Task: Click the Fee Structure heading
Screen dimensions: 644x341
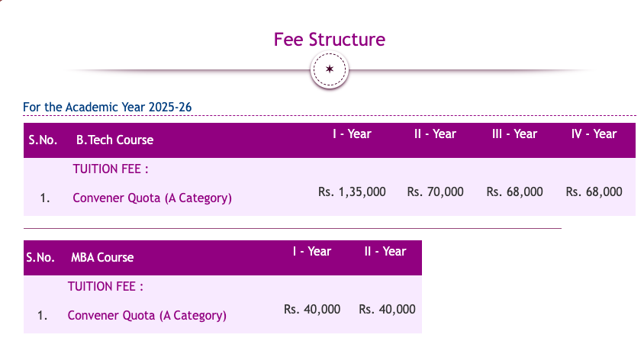Action: click(330, 40)
